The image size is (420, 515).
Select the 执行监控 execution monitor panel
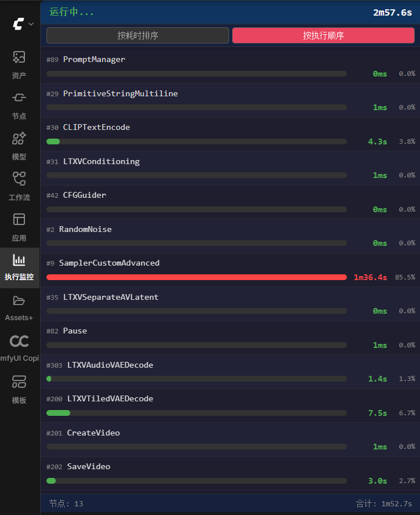[19, 268]
